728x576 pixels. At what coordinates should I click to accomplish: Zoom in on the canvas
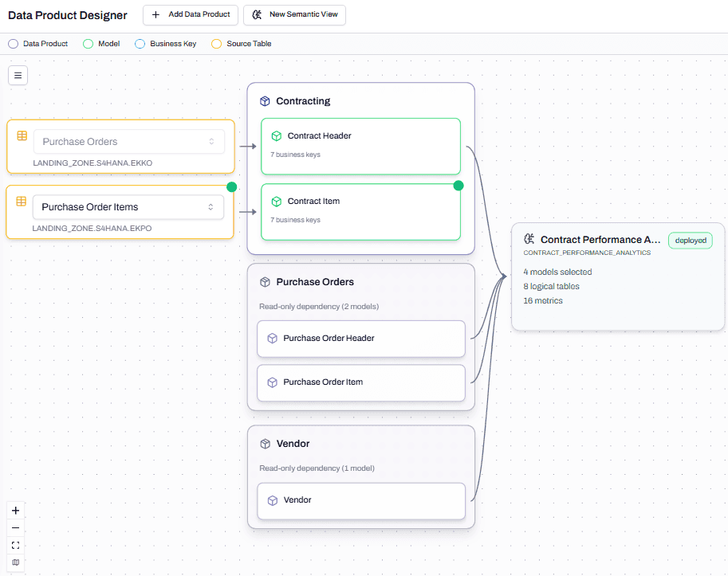(15, 511)
